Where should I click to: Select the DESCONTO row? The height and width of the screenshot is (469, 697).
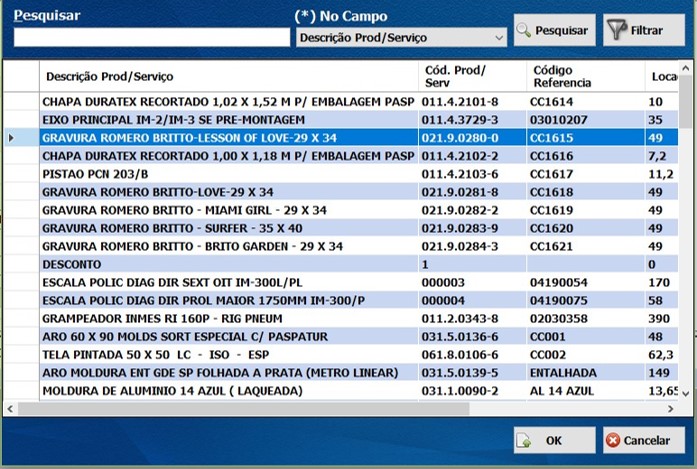coord(358,265)
